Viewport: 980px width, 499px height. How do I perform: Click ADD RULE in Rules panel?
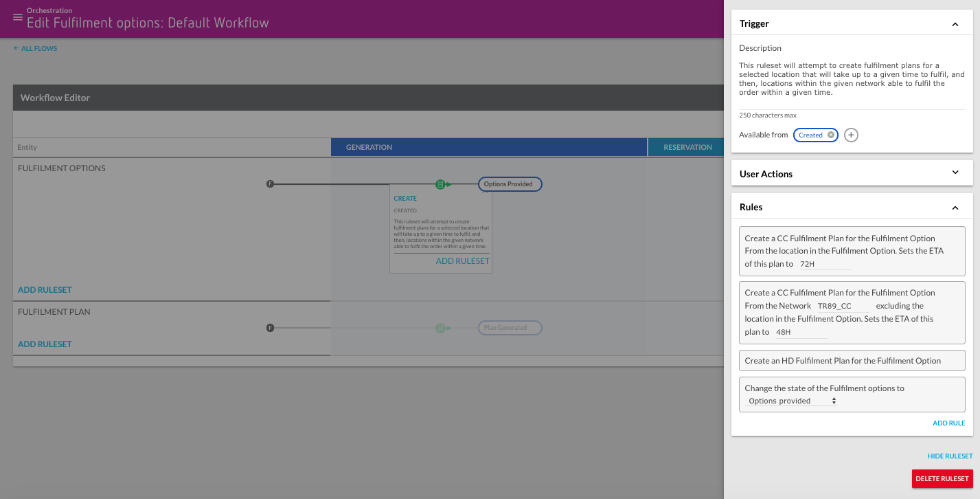coord(948,423)
